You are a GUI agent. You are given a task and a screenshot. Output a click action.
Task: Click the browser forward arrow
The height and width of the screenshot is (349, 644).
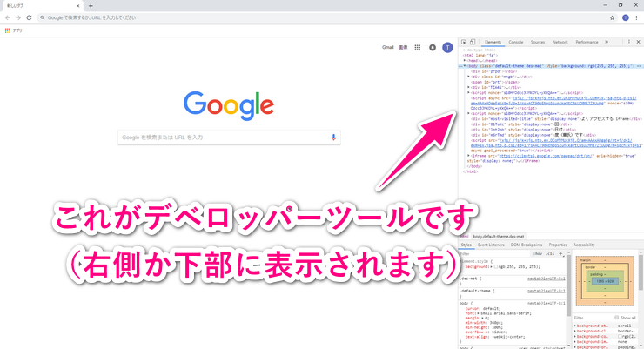click(x=18, y=17)
